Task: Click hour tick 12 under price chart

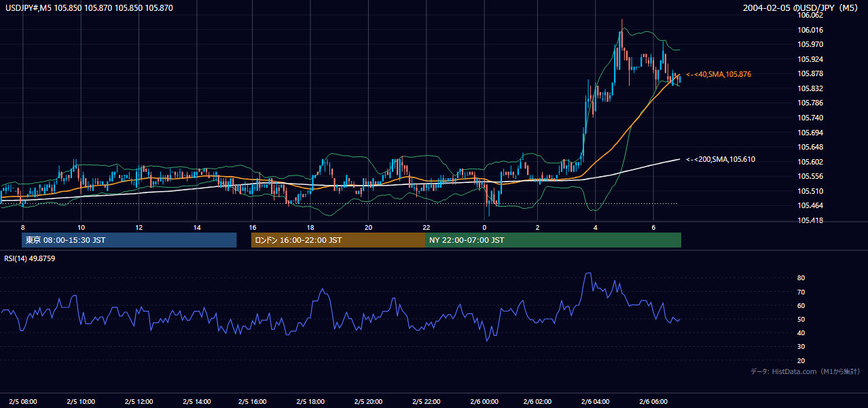Action: [x=138, y=227]
